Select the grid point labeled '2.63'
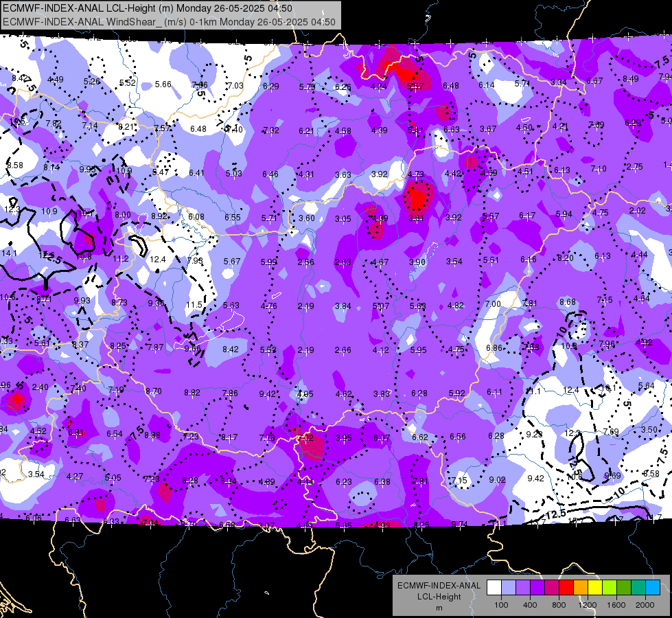 coord(343,262)
